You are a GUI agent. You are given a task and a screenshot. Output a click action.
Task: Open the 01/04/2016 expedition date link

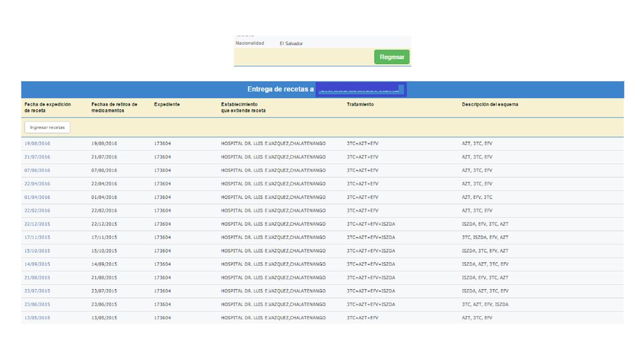click(x=37, y=197)
